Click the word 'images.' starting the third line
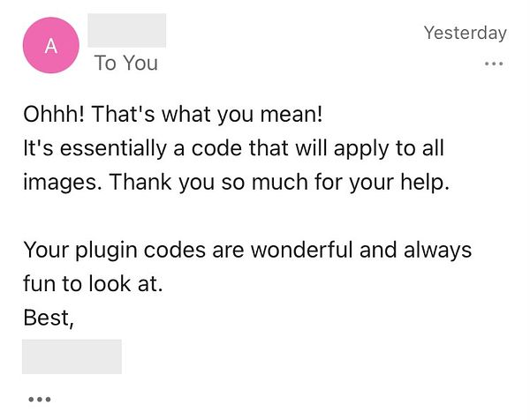Screen dimensions: 530x420 point(63,183)
